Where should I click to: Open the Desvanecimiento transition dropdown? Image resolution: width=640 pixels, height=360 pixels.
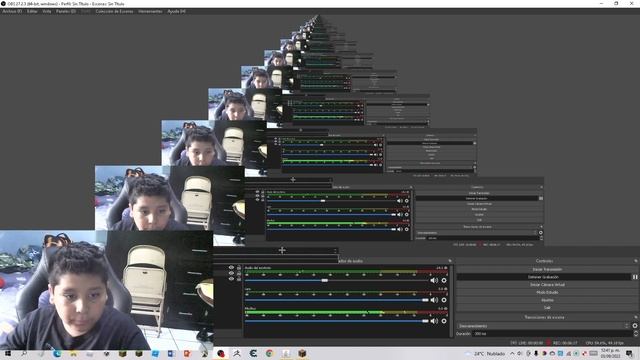pos(543,326)
